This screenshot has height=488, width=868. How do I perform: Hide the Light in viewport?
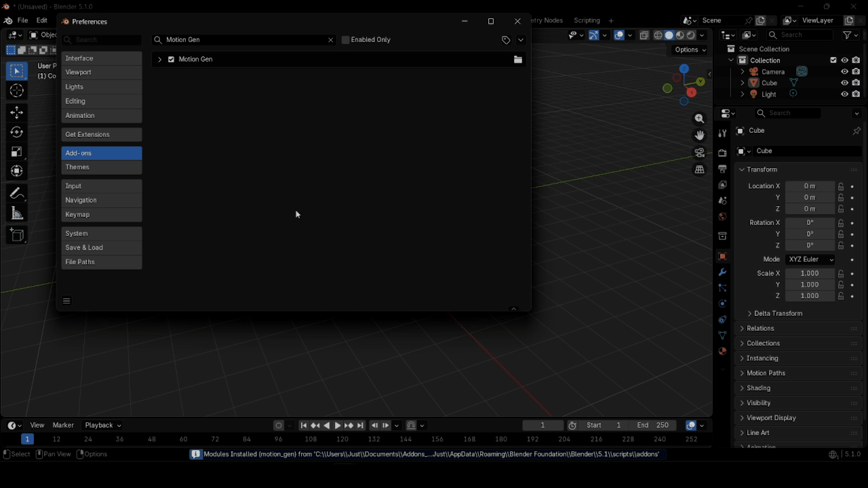click(844, 94)
